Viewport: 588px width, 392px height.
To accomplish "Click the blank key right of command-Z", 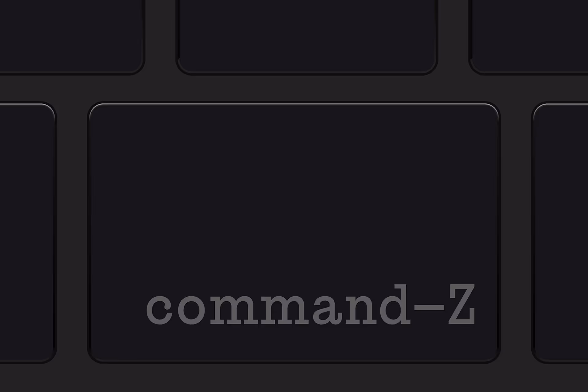I will [x=560, y=233].
